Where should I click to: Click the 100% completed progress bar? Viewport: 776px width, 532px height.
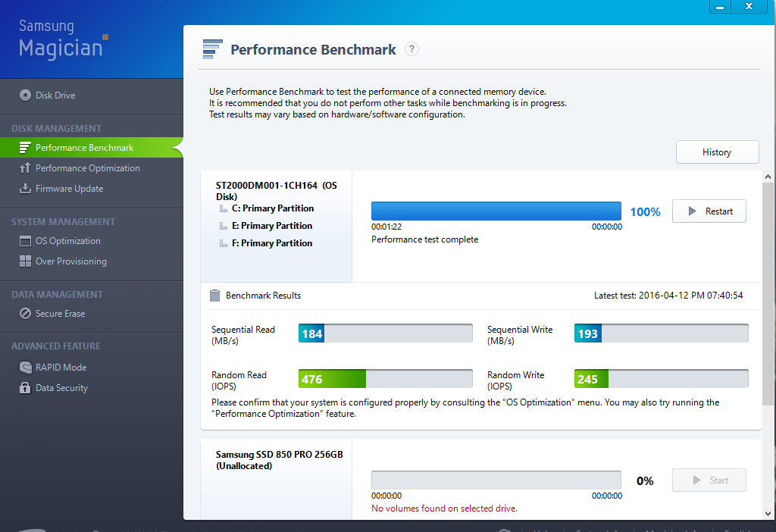[496, 211]
